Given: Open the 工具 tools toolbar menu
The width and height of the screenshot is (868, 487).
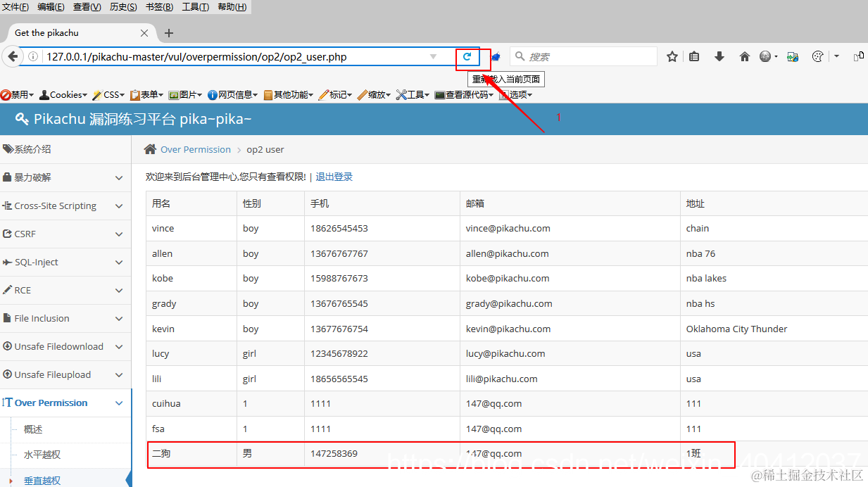Looking at the screenshot, I should point(413,94).
